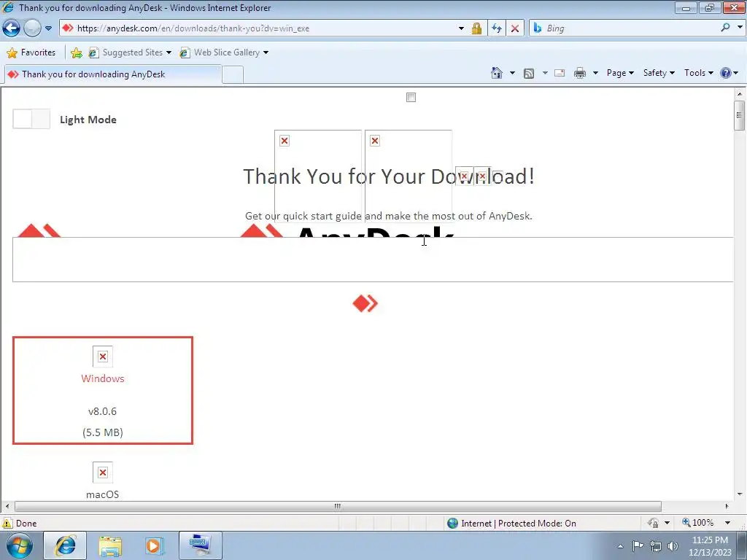The image size is (747, 560).
Task: Click the 'Thank You for Your Download!' heading
Action: coord(389,176)
